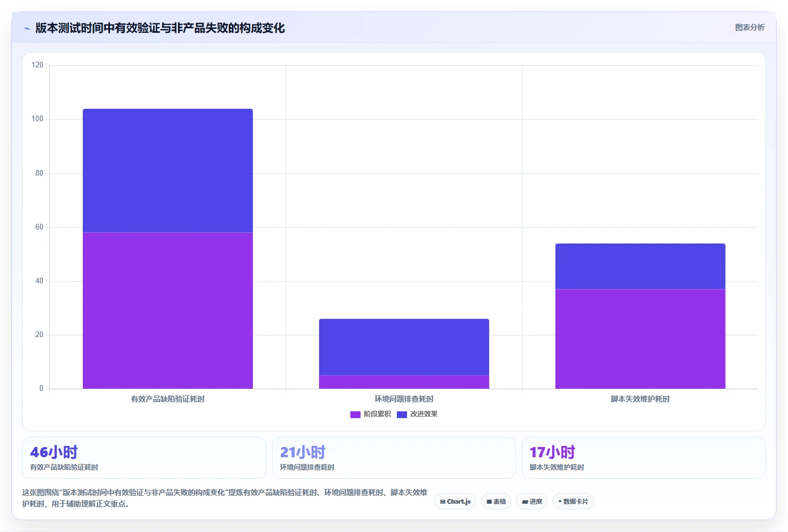Click y-axis value 100
The image size is (788, 532).
tap(37, 119)
